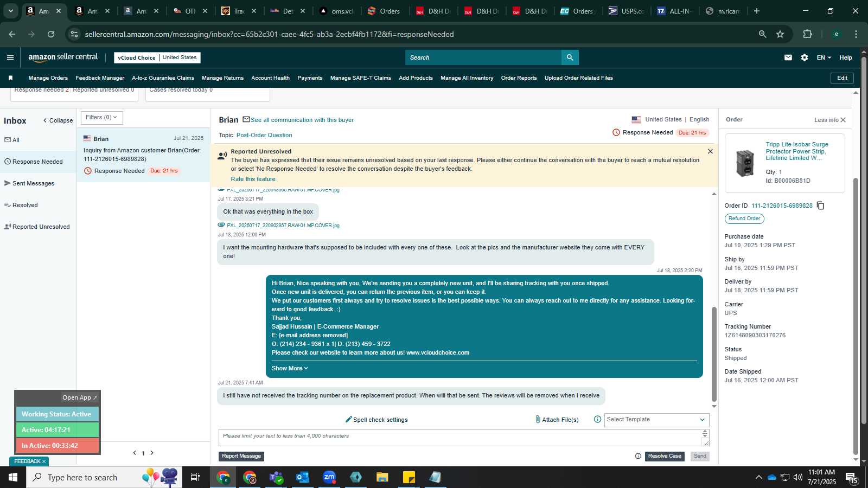Click the FEEDBACK tab
This screenshot has height=488, width=868.
29,461
